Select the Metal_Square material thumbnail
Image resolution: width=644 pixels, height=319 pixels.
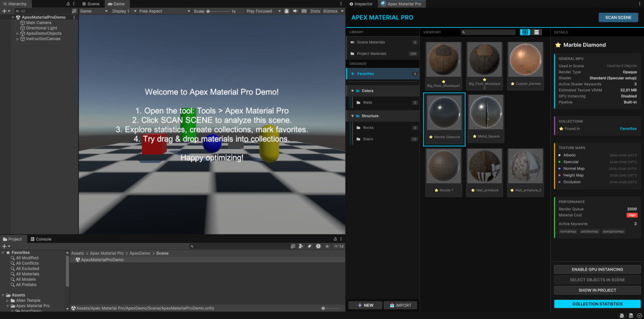point(486,113)
